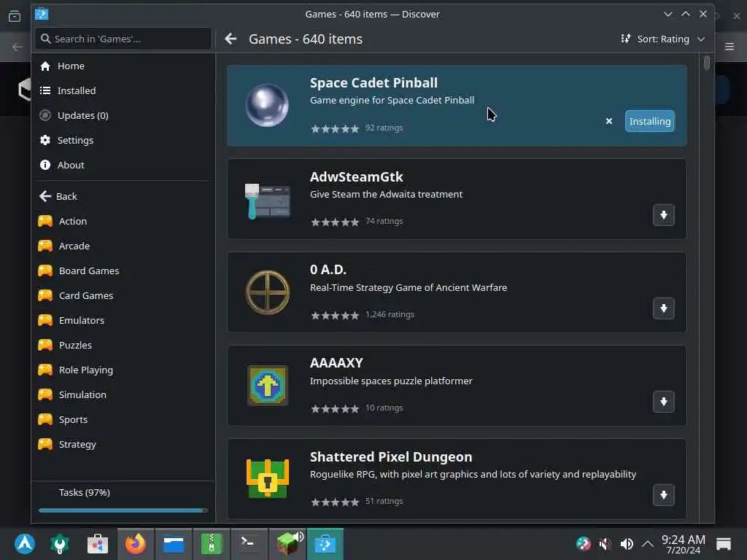Select the Sports category
Viewport: 747px width, 560px height.
(123, 419)
